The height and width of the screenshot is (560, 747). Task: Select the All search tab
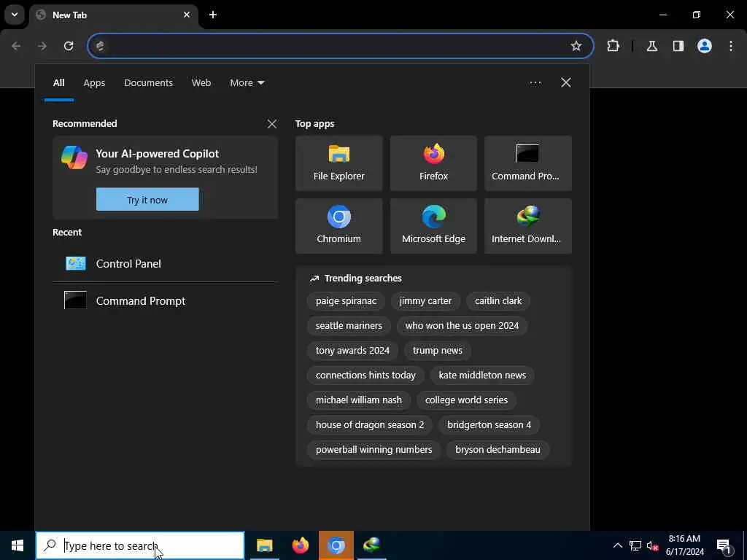click(x=58, y=83)
